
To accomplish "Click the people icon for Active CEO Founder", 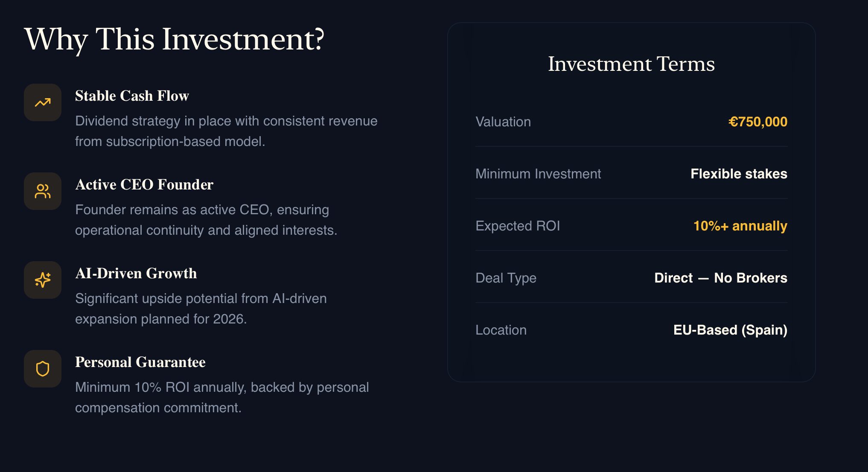I will point(43,191).
